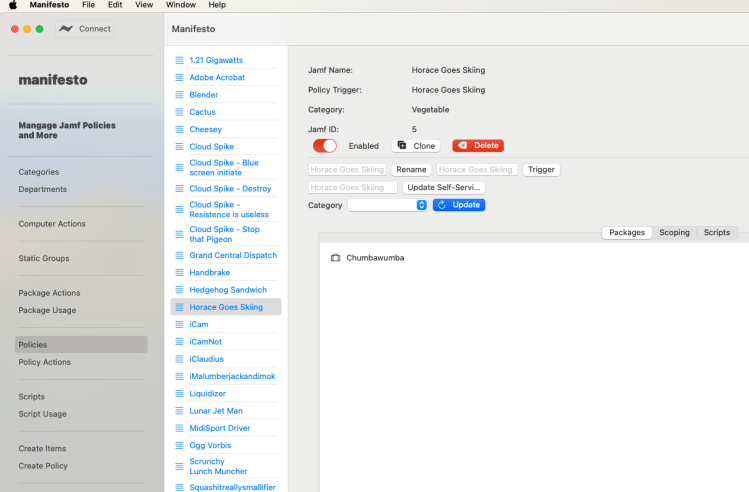
Task: Click the Chumbawumba package briefcase icon
Action: [336, 258]
